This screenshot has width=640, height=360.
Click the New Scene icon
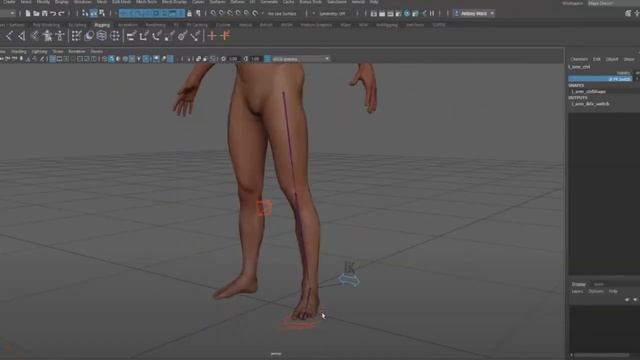(28, 13)
